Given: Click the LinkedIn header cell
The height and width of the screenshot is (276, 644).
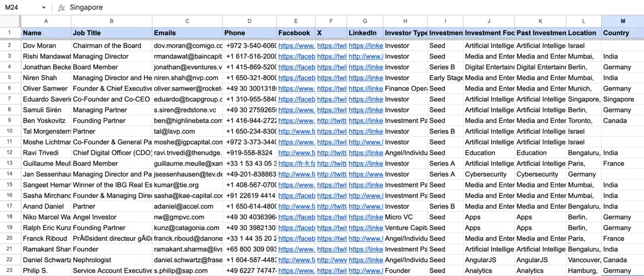Looking at the screenshot, I should point(365,33).
